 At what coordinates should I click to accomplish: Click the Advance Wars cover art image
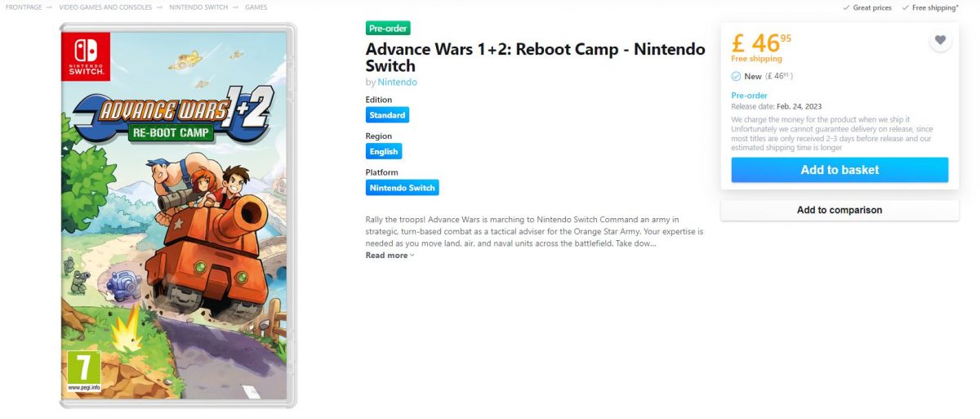click(x=178, y=216)
